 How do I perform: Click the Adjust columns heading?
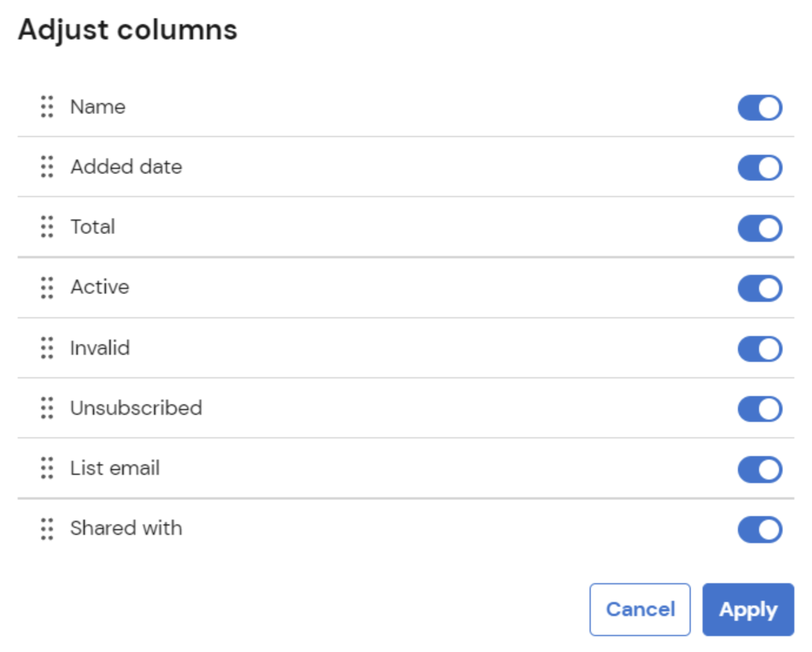pos(127,29)
